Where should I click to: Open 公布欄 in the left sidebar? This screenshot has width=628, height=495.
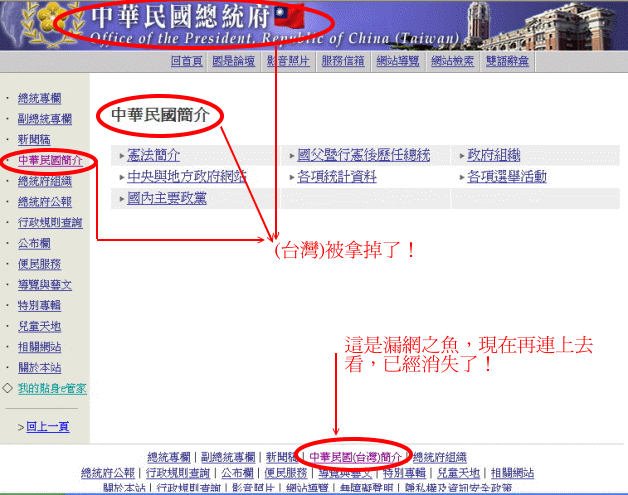[34, 243]
